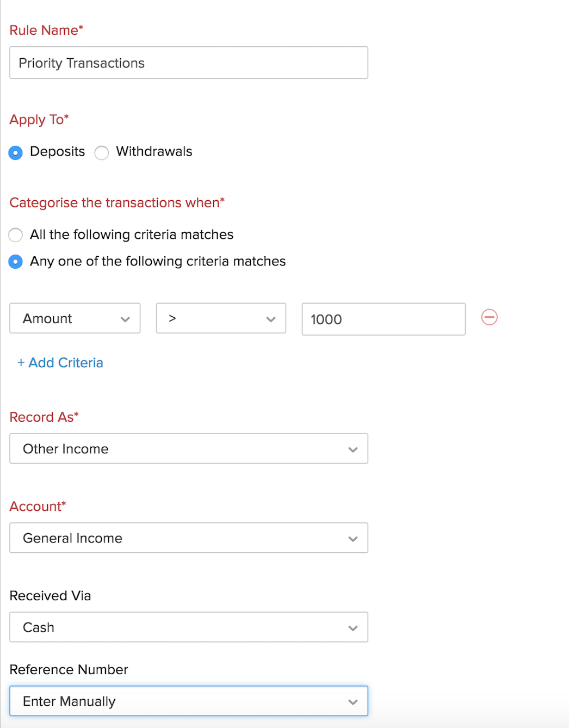Expand the Record As dropdown

[x=188, y=449]
